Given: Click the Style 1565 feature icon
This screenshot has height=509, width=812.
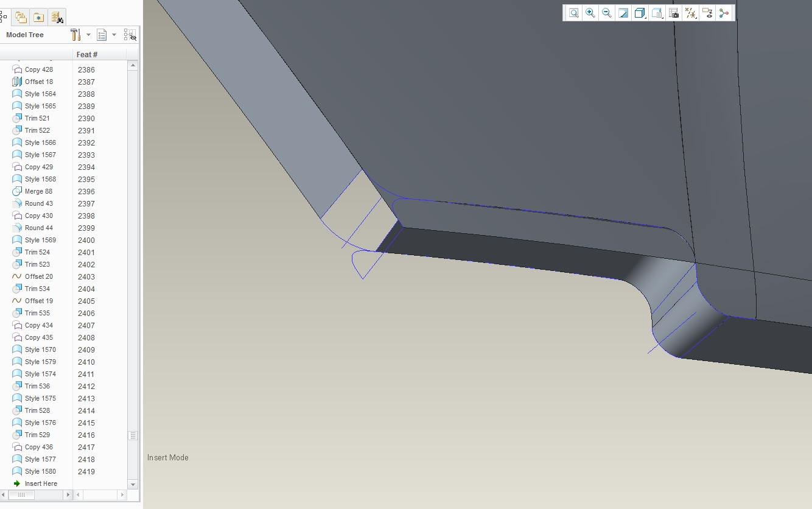Looking at the screenshot, I should [17, 106].
